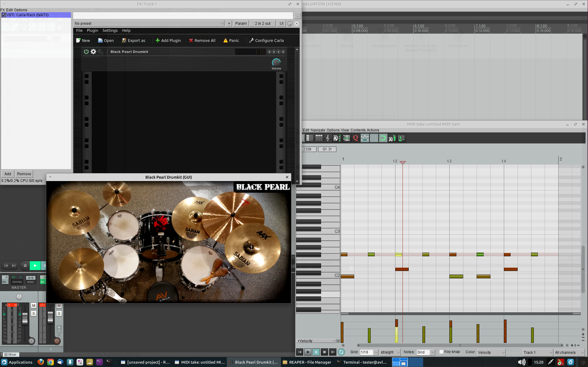
Task: Open the Grid 1/16 dropdown
Action: click(x=369, y=352)
